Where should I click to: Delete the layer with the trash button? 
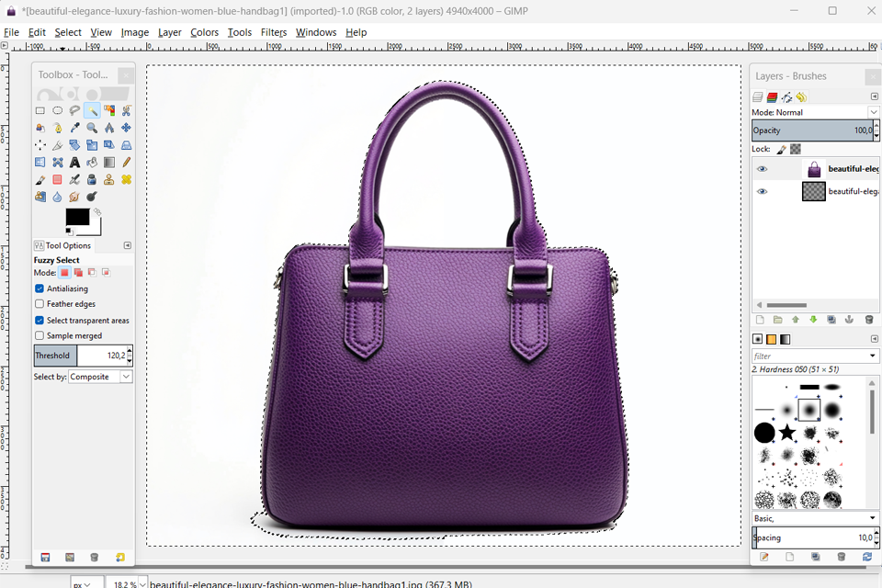[x=869, y=320]
